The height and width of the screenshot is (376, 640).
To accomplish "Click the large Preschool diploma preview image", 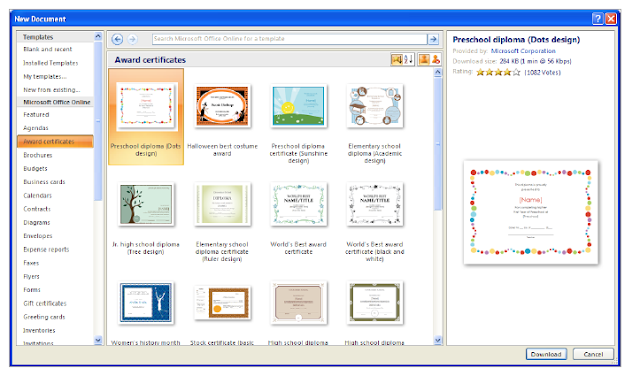I will tap(531, 212).
